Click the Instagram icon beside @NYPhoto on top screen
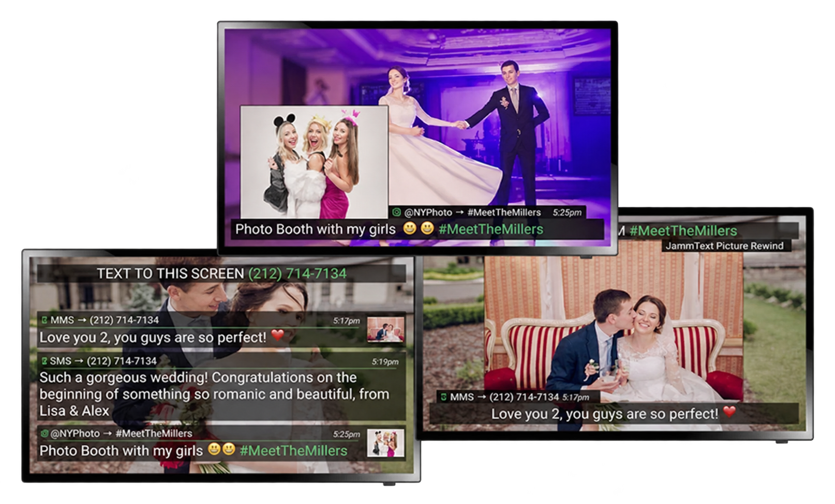835x504 pixels. point(396,212)
